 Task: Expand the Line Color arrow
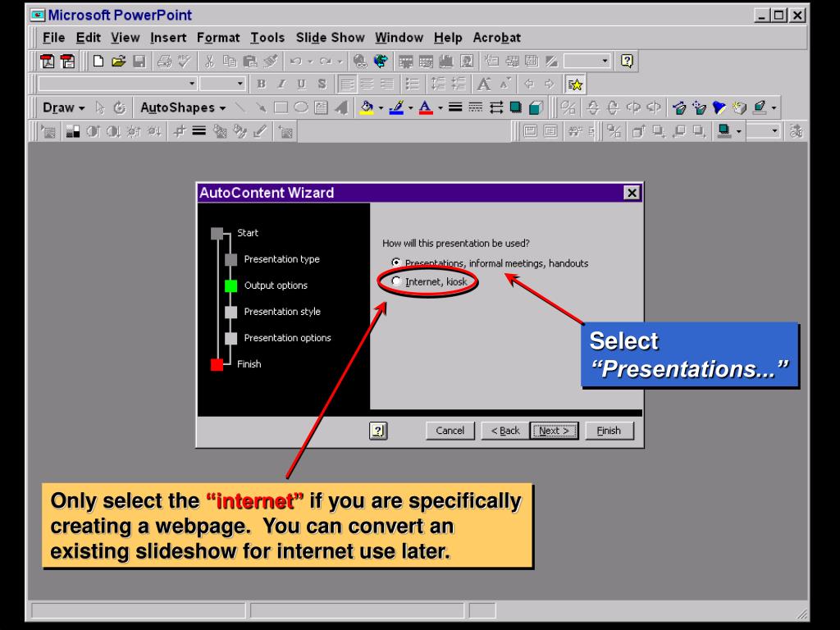[x=410, y=107]
